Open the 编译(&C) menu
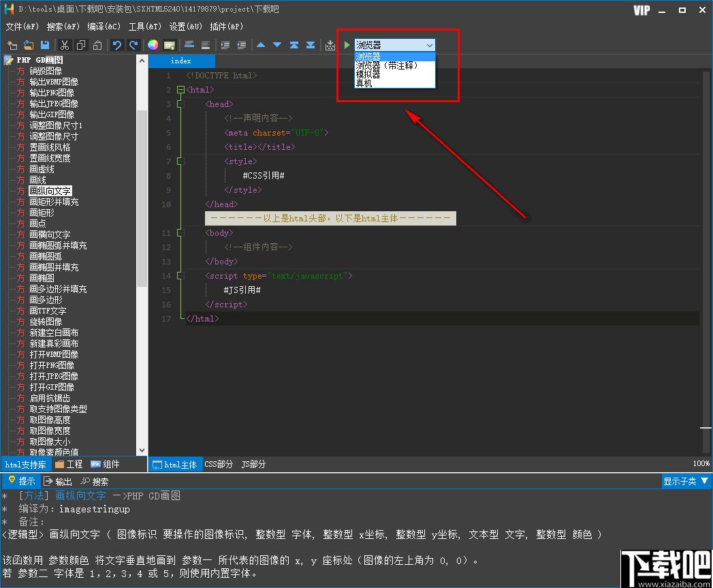This screenshot has height=588, width=713. (x=104, y=27)
